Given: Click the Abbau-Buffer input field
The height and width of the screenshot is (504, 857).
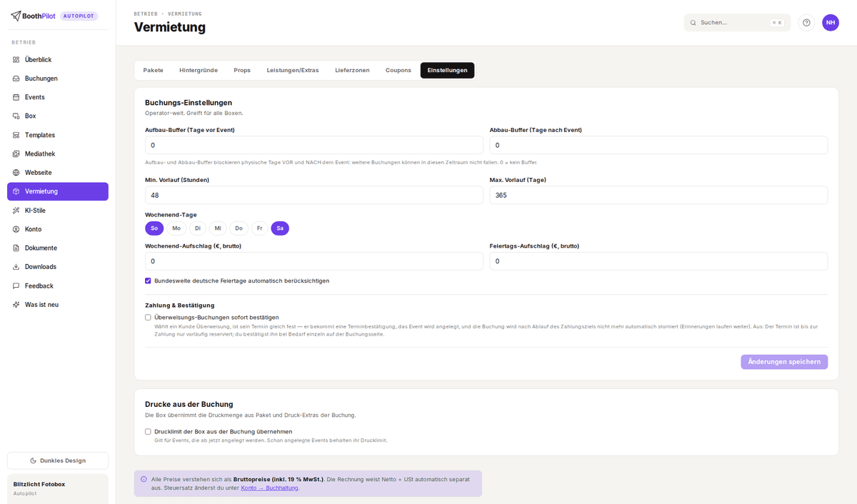Looking at the screenshot, I should pyautogui.click(x=658, y=145).
